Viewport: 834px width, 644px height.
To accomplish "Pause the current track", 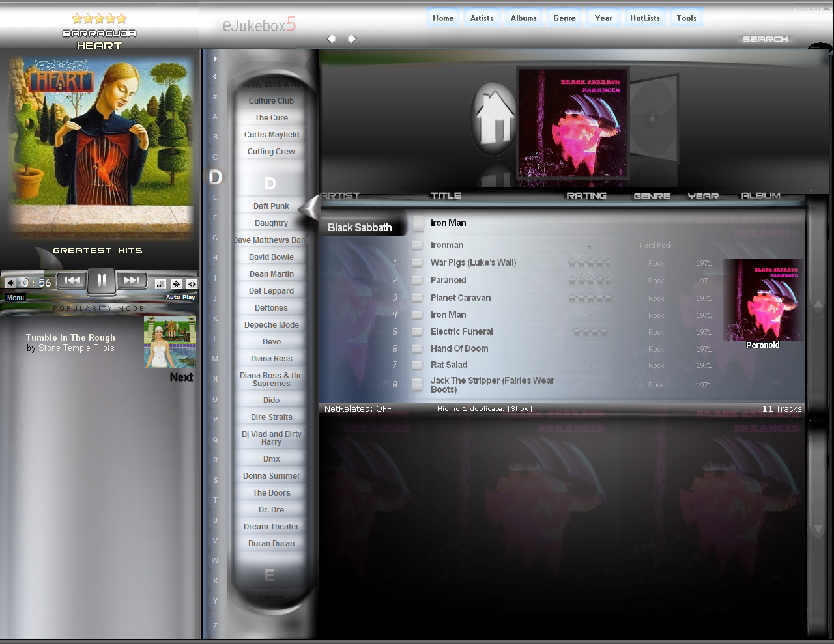I will pyautogui.click(x=102, y=281).
